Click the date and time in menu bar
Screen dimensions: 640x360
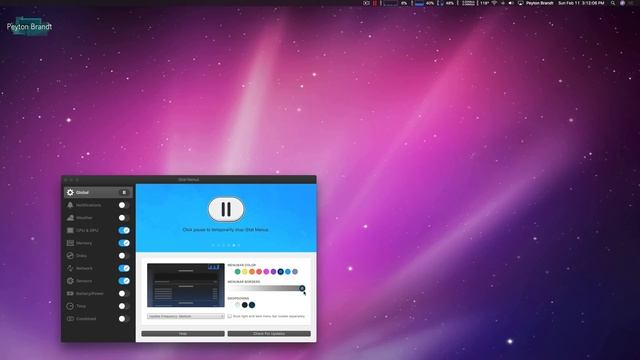pos(581,3)
